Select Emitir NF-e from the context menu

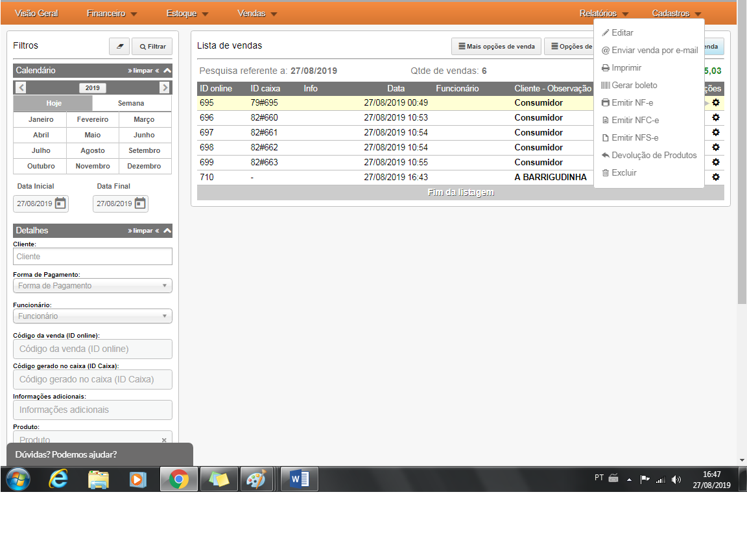pos(632,102)
